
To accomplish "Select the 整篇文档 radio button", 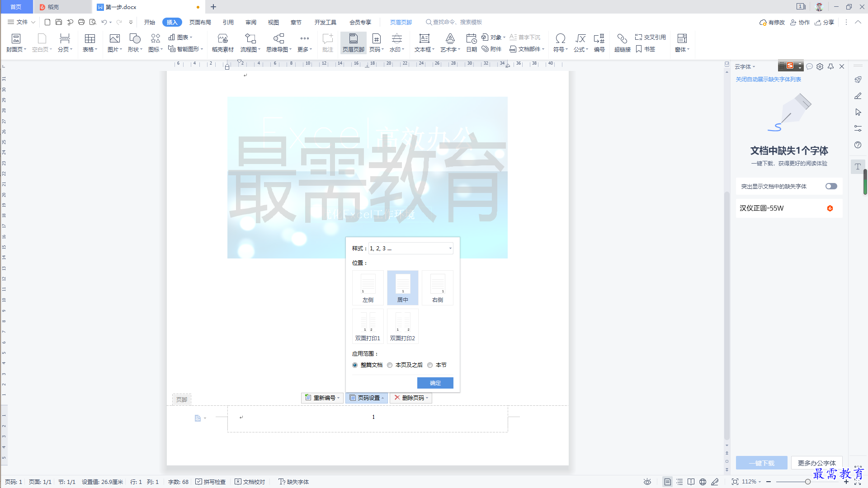I will (x=355, y=365).
